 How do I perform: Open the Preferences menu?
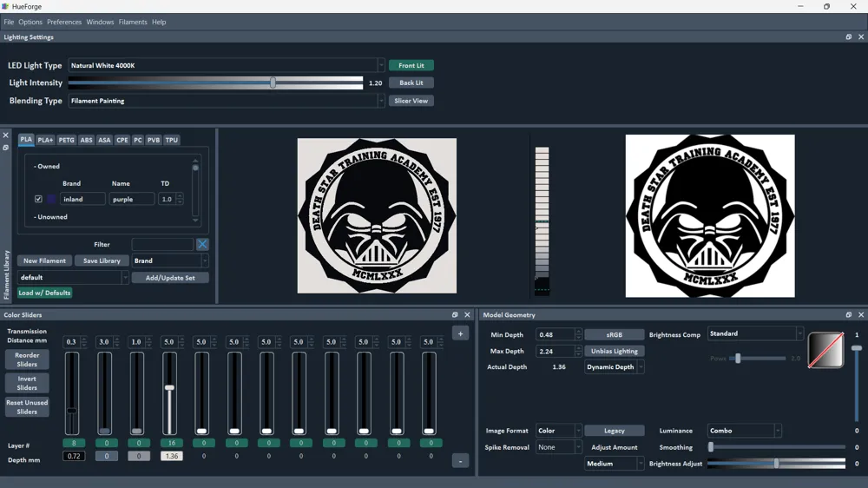pos(64,23)
